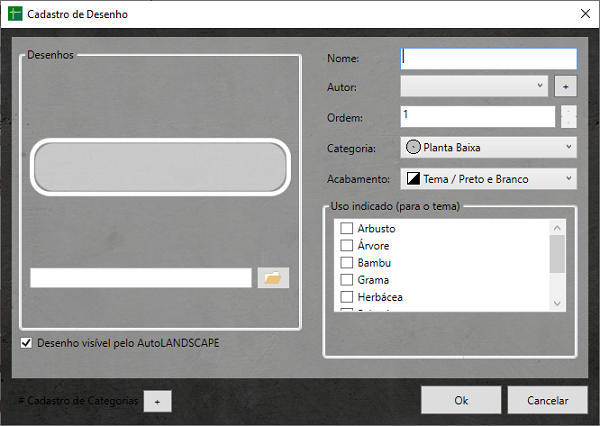This screenshot has height=426, width=600.
Task: Uncheck Desenho visível pelo AutoLANDSCAPE
Action: (26, 343)
